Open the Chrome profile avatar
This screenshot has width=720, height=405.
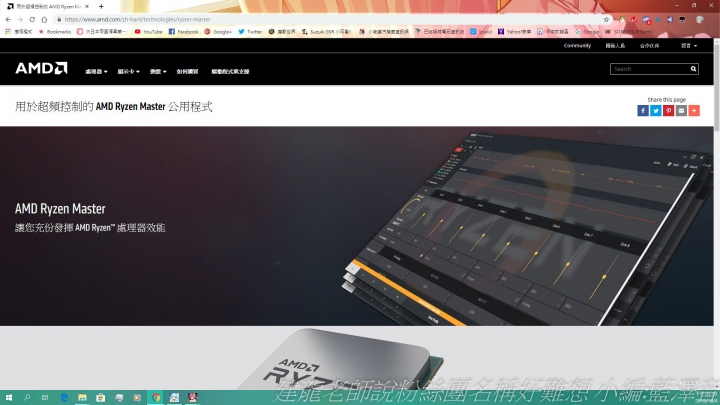[x=700, y=19]
